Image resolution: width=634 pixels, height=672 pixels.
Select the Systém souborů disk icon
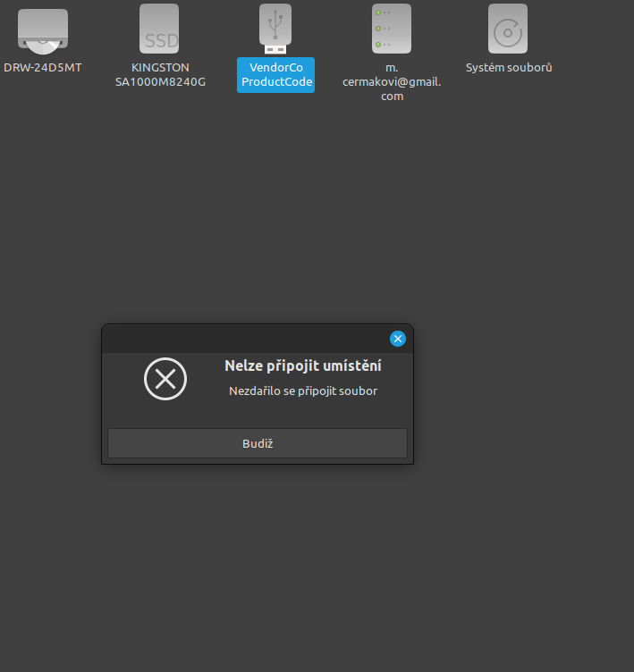pos(508,29)
